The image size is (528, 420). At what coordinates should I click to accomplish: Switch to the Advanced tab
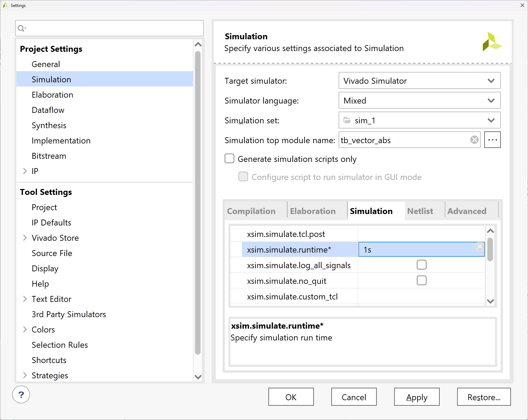click(466, 211)
